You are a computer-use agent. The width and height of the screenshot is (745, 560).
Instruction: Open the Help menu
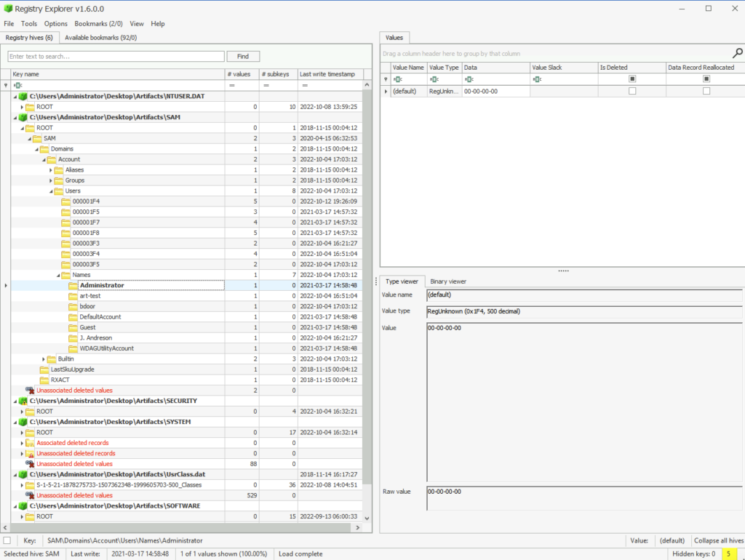click(158, 24)
